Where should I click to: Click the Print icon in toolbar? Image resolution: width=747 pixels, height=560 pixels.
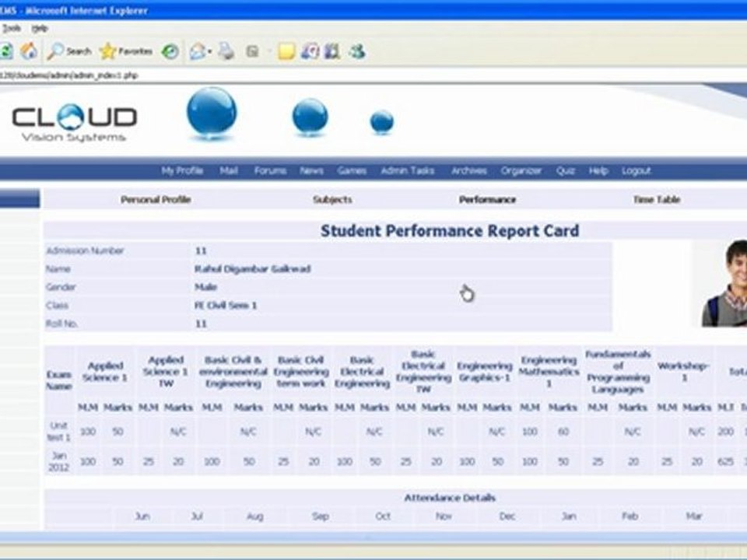(x=226, y=51)
